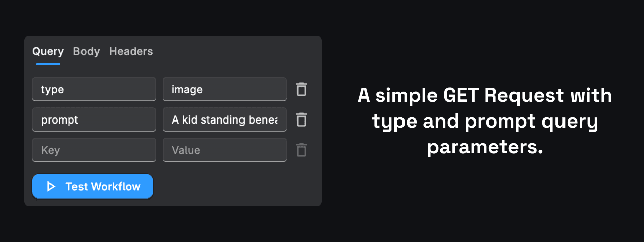Click the blue underline beneath Query tab
Viewport: 644px width, 242px height.
point(48,64)
